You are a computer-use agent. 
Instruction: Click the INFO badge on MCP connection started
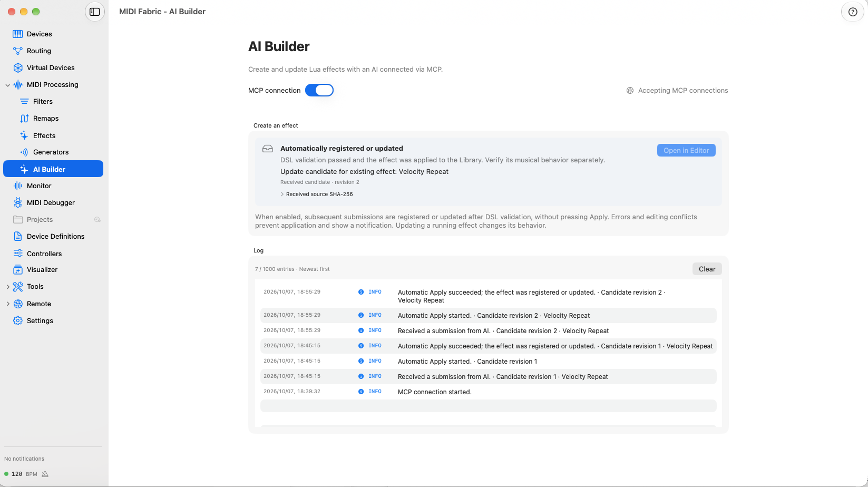(370, 392)
